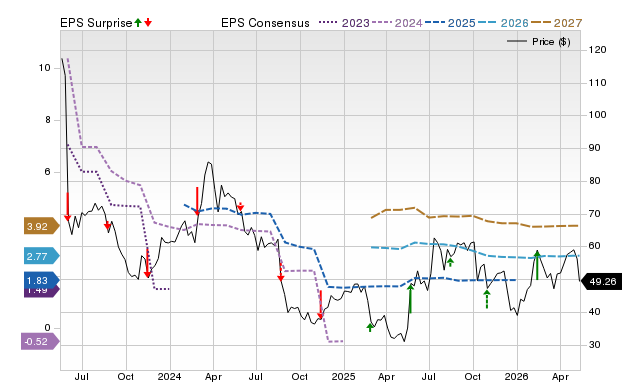Toggle the 2023 consensus legend entry
Screen dimensions: 640x382
pos(344,23)
